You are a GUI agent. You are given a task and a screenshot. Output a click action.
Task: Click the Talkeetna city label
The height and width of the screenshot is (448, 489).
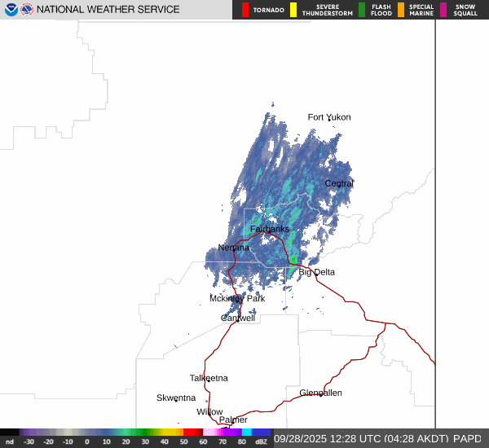(209, 378)
